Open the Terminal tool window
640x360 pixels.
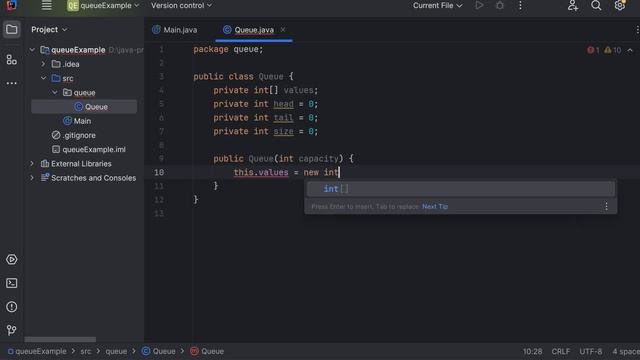11,283
